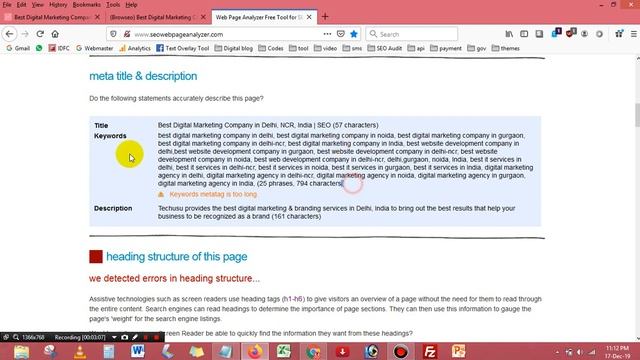The image size is (640, 360).
Task: Open page actions three-dot menu
Action: click(x=327, y=34)
